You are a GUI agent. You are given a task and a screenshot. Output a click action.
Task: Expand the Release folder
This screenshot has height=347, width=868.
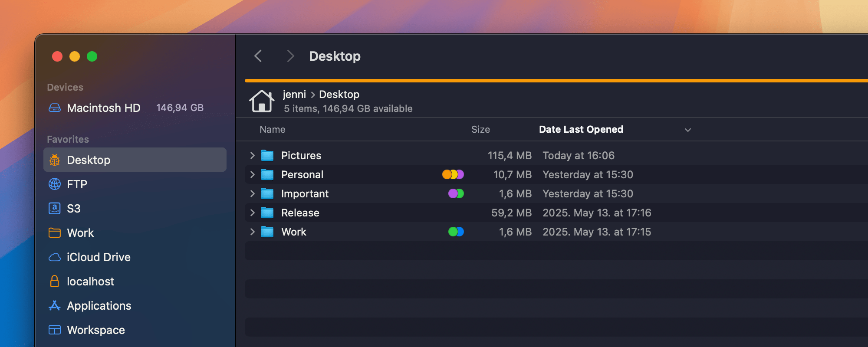click(252, 213)
